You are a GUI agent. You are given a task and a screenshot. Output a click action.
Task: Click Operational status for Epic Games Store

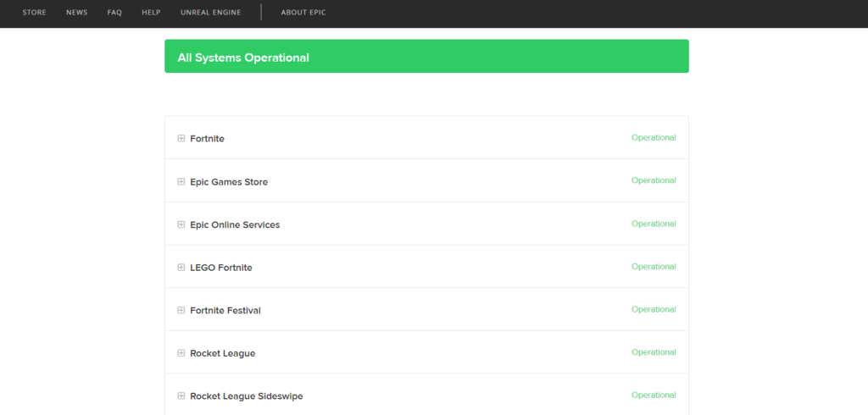tap(654, 180)
